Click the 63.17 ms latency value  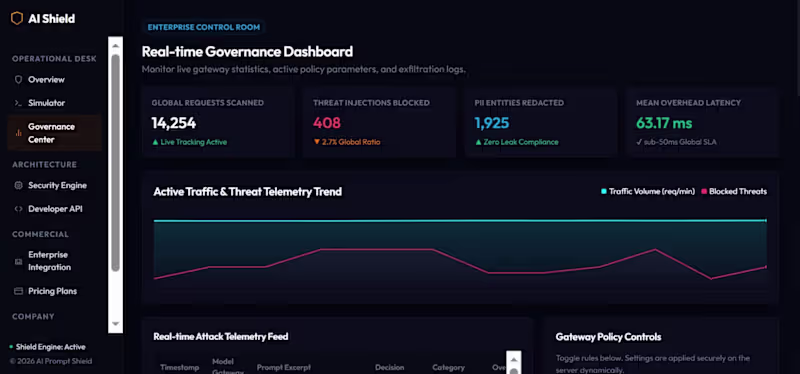pos(664,123)
